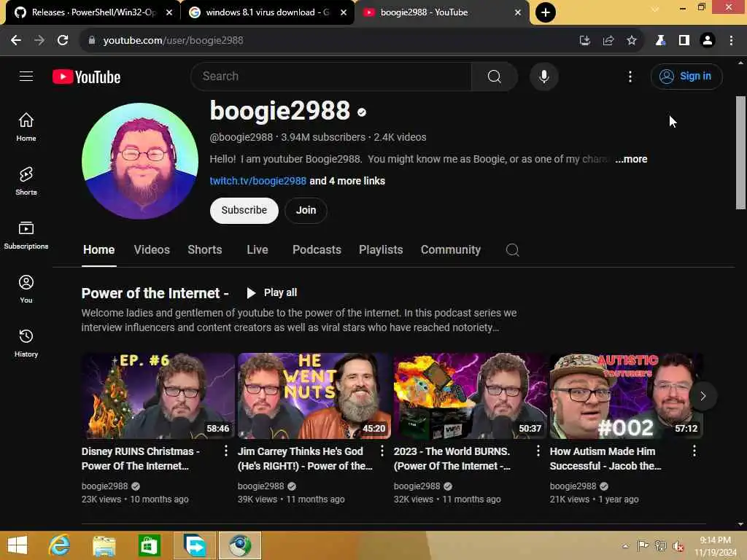Click the YouTube search input field
This screenshot has width=747, height=560.
click(331, 76)
